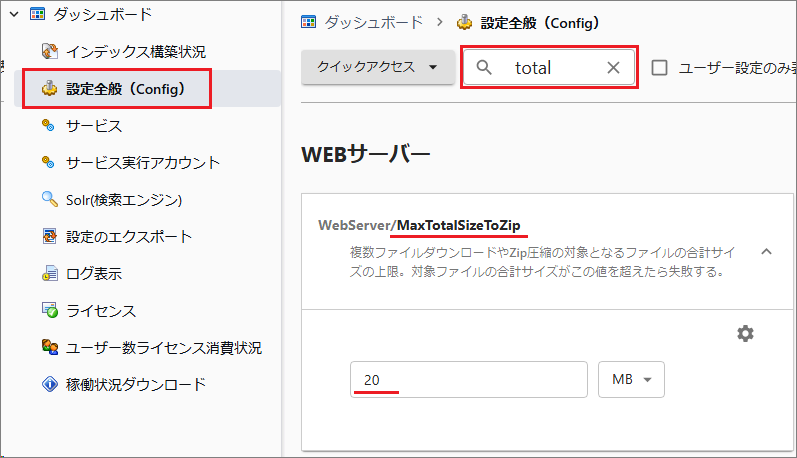This screenshot has width=797, height=458.
Task: Click the サービス gear icon in sidebar
Action: tap(49, 125)
